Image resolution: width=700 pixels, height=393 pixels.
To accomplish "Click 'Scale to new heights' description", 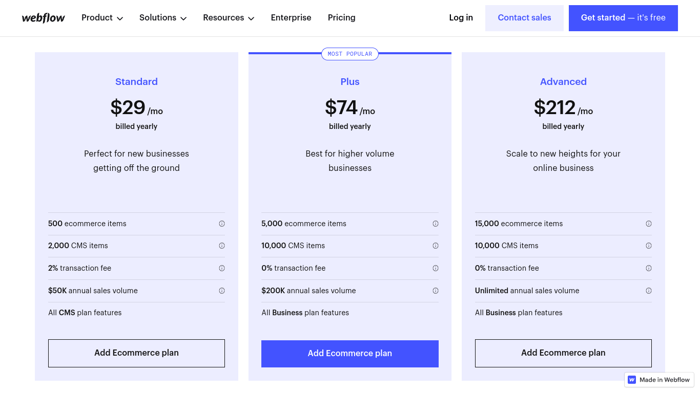I will click(x=563, y=161).
